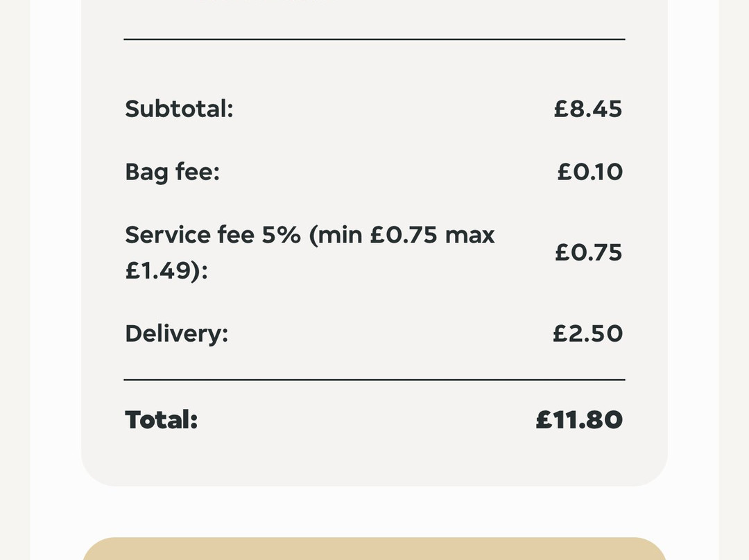Viewport: 749px width, 560px height.
Task: Select the £11.80 total amount
Action: pyautogui.click(x=579, y=420)
